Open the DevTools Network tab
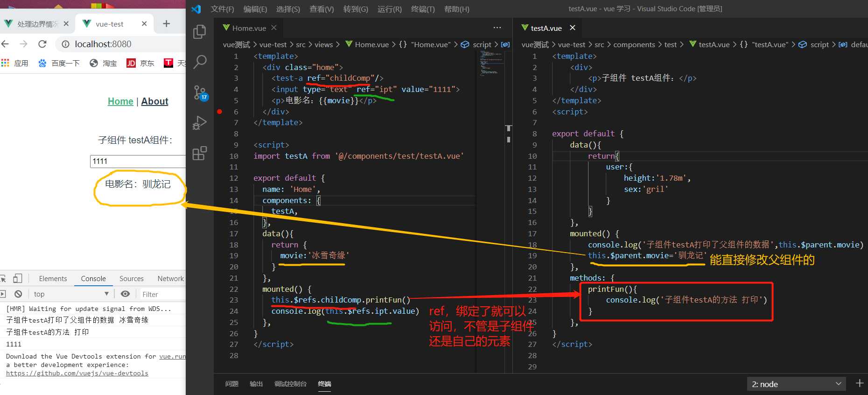Image resolution: width=868 pixels, height=395 pixels. pos(170,279)
